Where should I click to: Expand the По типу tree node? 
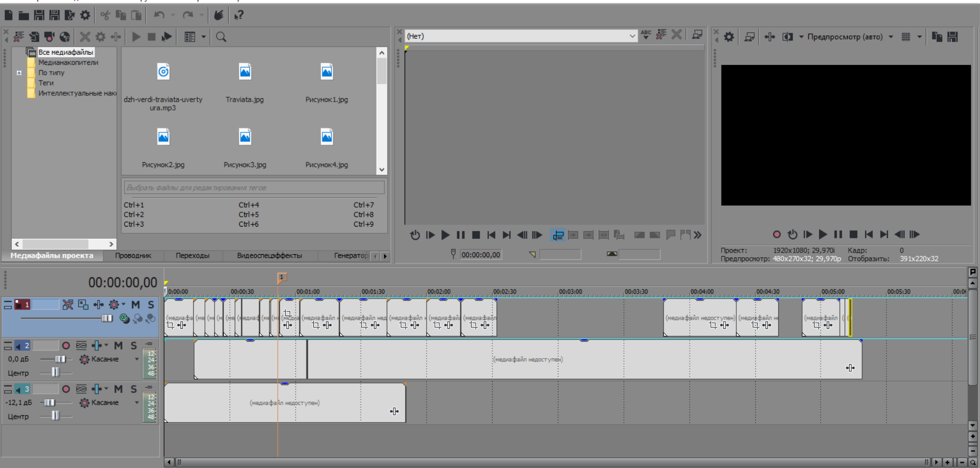19,73
